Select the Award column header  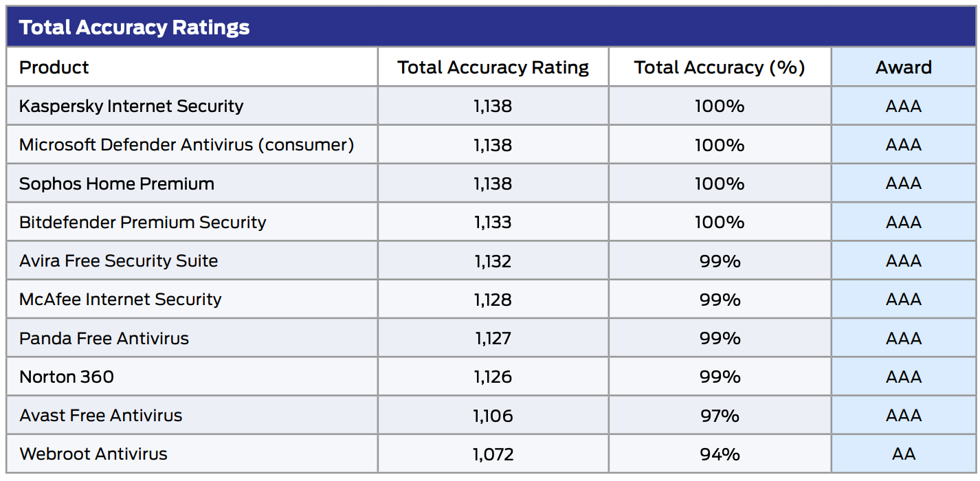click(x=904, y=67)
